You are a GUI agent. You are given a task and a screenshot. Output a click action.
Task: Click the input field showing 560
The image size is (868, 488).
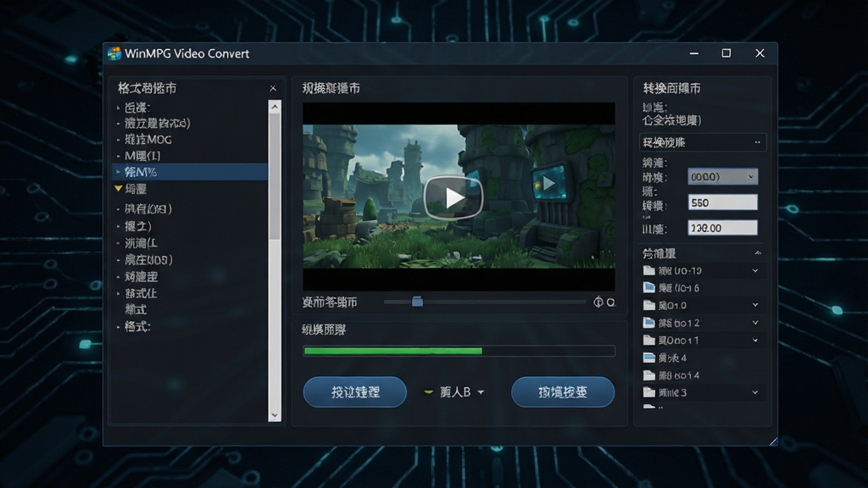coord(722,202)
